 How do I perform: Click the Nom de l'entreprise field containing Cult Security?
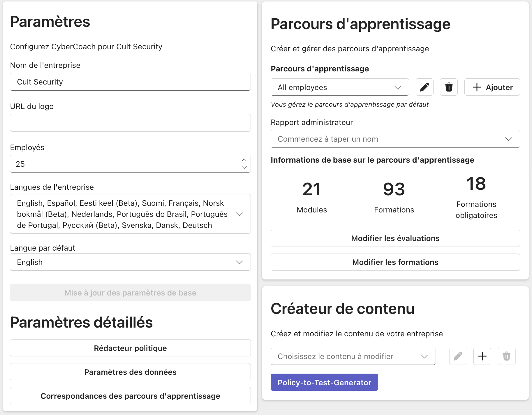[130, 82]
